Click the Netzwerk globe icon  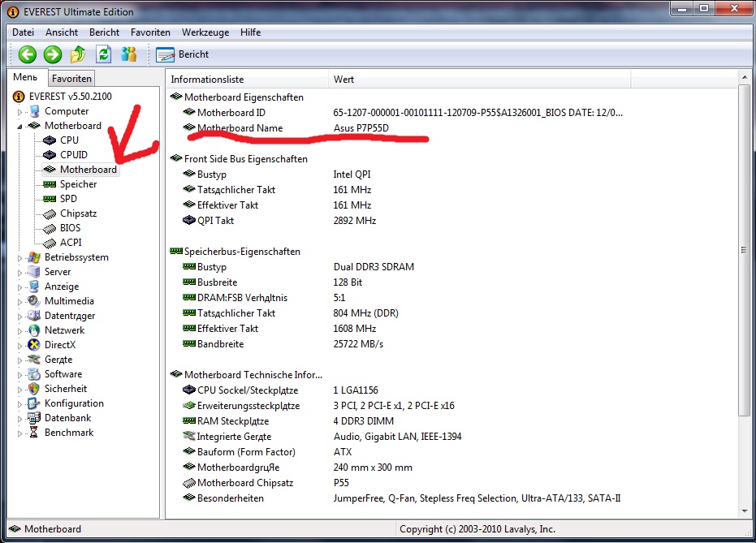point(34,330)
